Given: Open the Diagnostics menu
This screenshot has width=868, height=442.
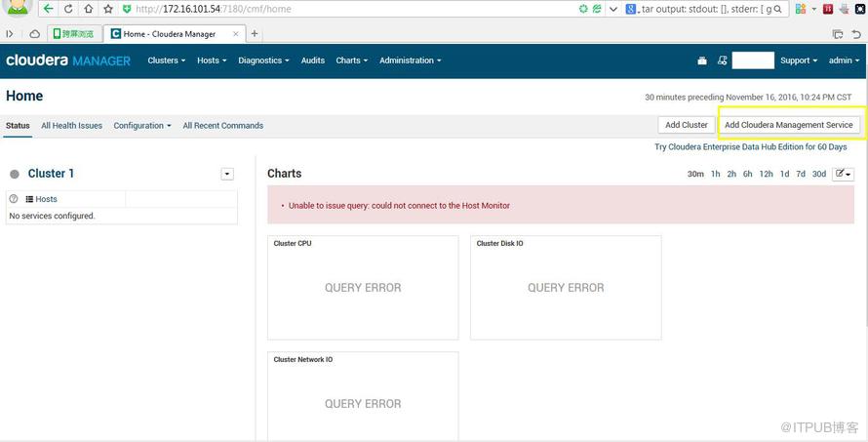Looking at the screenshot, I should [263, 60].
